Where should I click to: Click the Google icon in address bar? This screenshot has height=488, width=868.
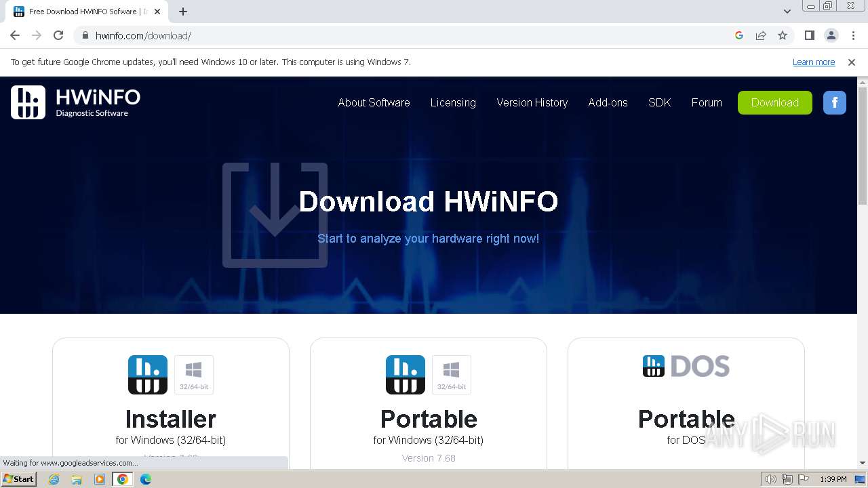[x=739, y=35]
